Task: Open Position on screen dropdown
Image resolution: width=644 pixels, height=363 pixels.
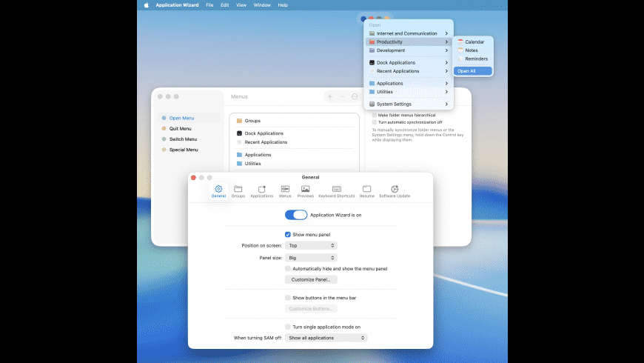Action: (x=311, y=245)
